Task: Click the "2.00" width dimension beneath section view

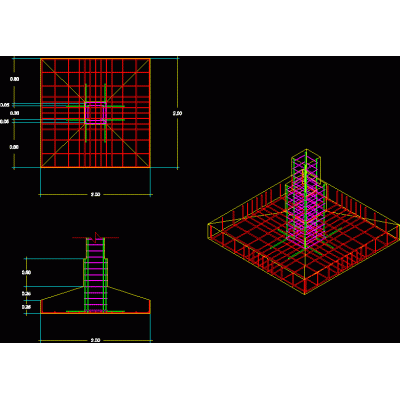Action: point(95,340)
